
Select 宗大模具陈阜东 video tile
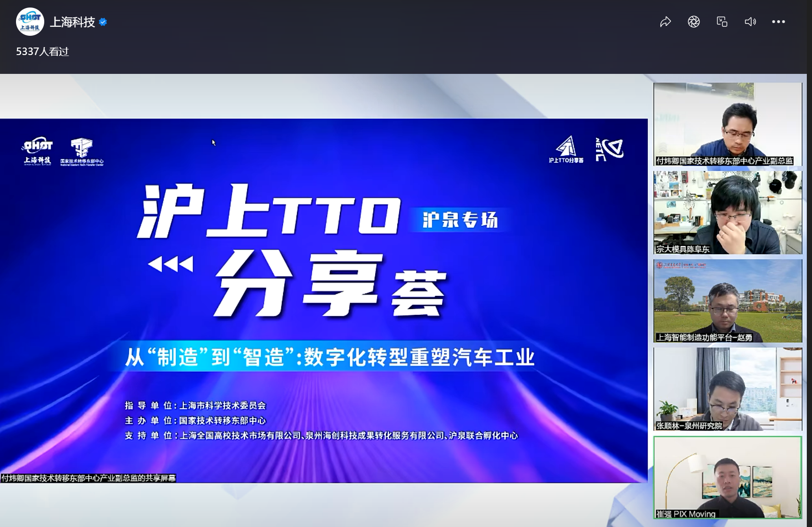(727, 212)
